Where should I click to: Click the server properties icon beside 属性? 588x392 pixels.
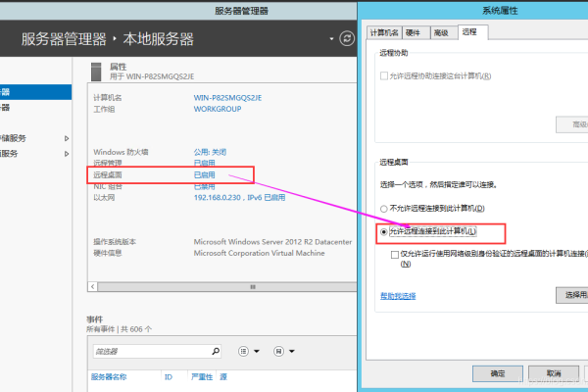95,70
